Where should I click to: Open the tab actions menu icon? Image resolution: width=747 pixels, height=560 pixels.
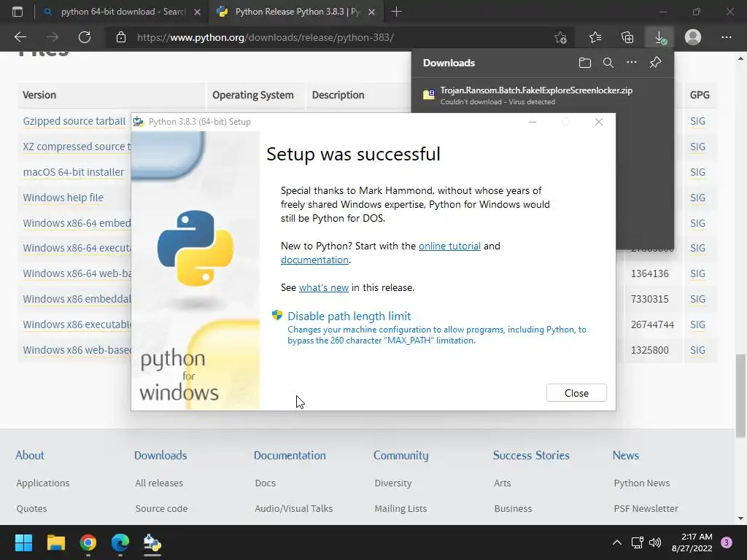(18, 12)
